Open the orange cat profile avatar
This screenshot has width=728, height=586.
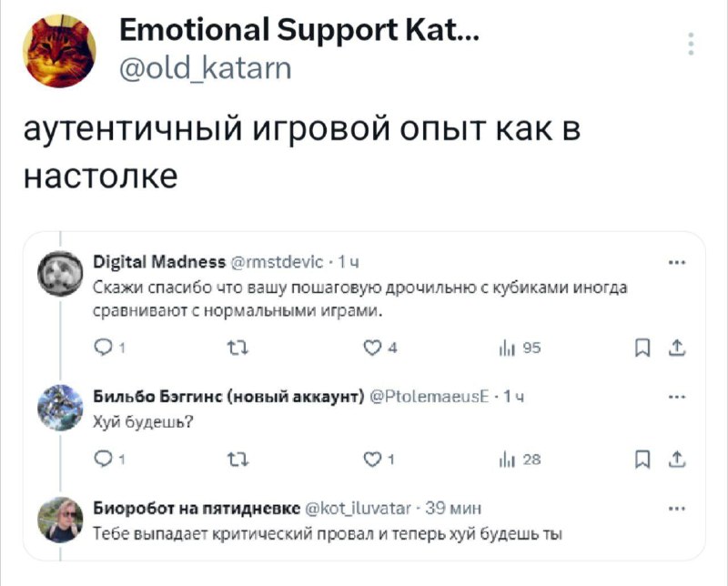[60, 51]
